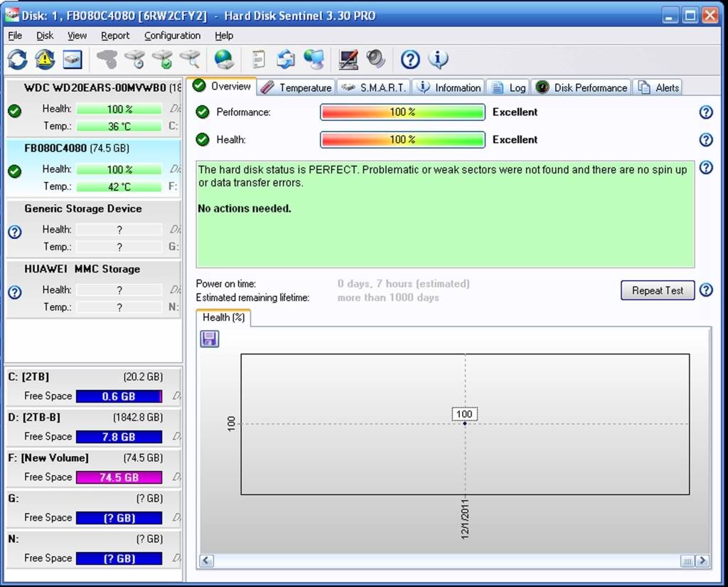728x587 pixels.
Task: Click the blue info bubble toolbar icon
Action: (x=438, y=59)
